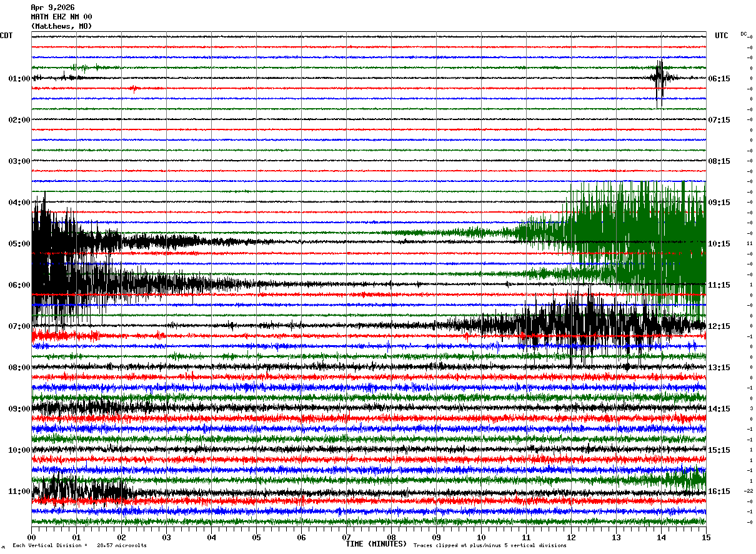Screen dimensions: 756x554
Task: Click the "15:15" UTC time label
Action: (x=719, y=450)
